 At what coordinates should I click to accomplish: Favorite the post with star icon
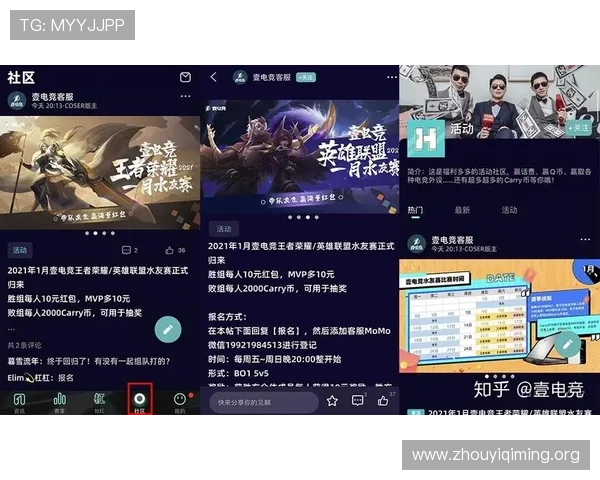332,401
